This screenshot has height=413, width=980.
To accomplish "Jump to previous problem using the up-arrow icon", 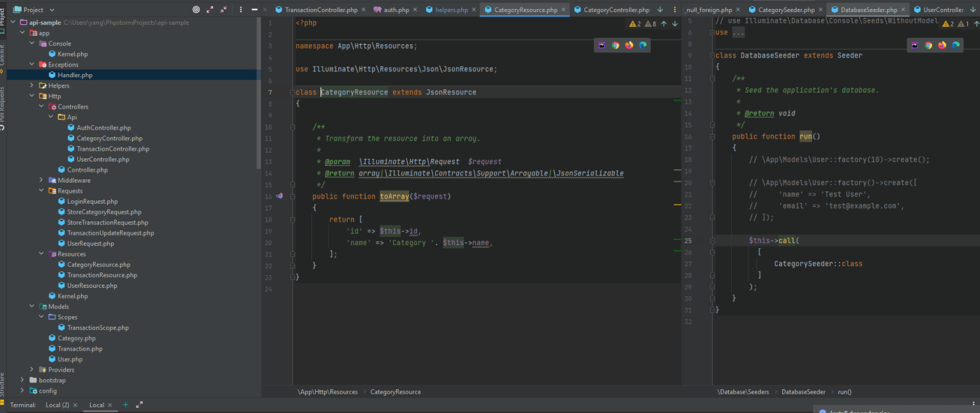I will pos(664,24).
